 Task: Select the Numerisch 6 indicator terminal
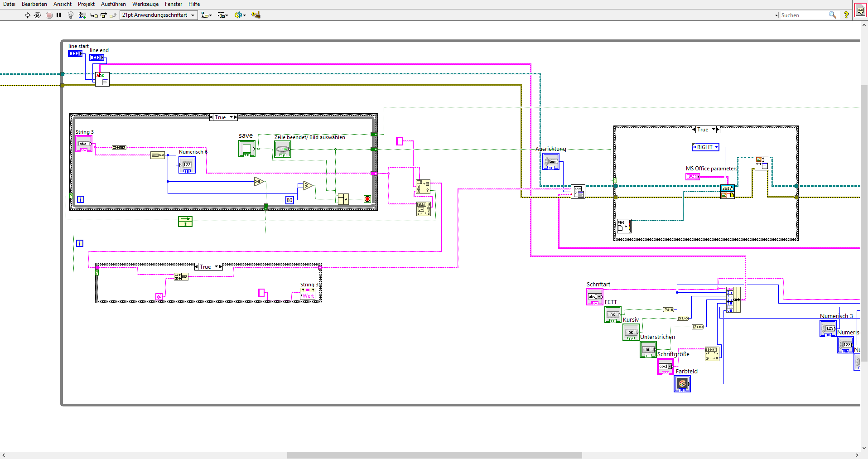point(187,165)
